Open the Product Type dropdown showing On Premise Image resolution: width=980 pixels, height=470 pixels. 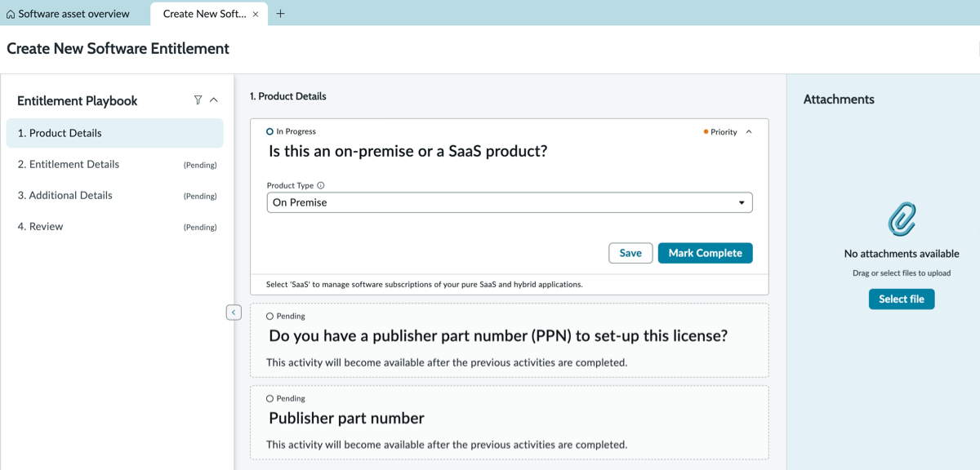click(510, 202)
